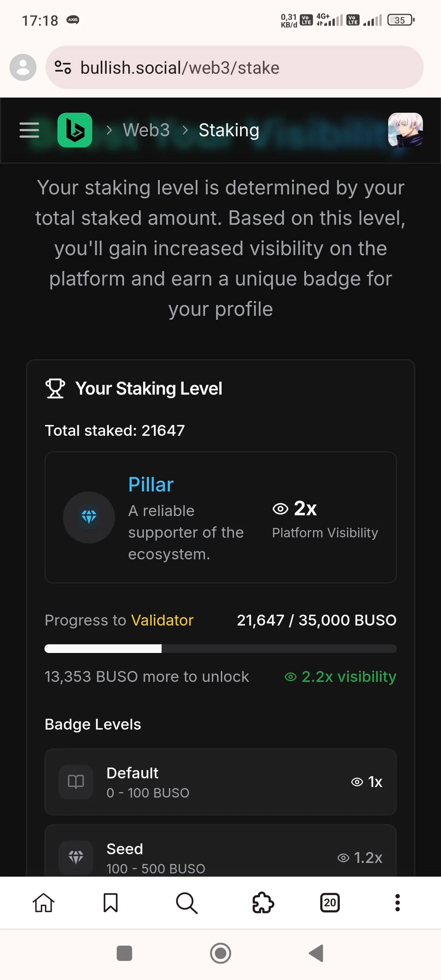Tap the Android back navigation button
This screenshot has height=980, width=441.
(316, 953)
